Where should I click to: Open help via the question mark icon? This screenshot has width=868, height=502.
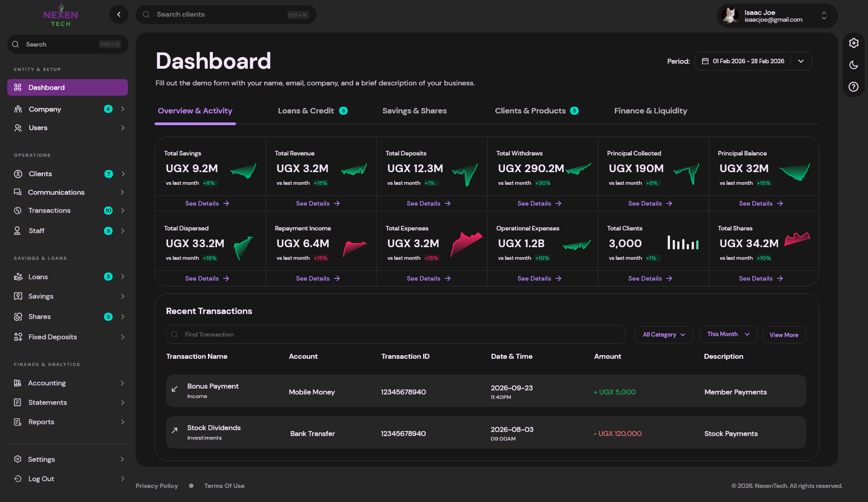point(854,87)
